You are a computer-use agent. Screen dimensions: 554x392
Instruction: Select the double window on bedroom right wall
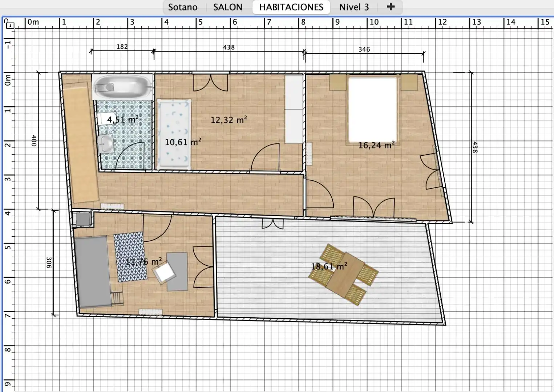(x=432, y=171)
